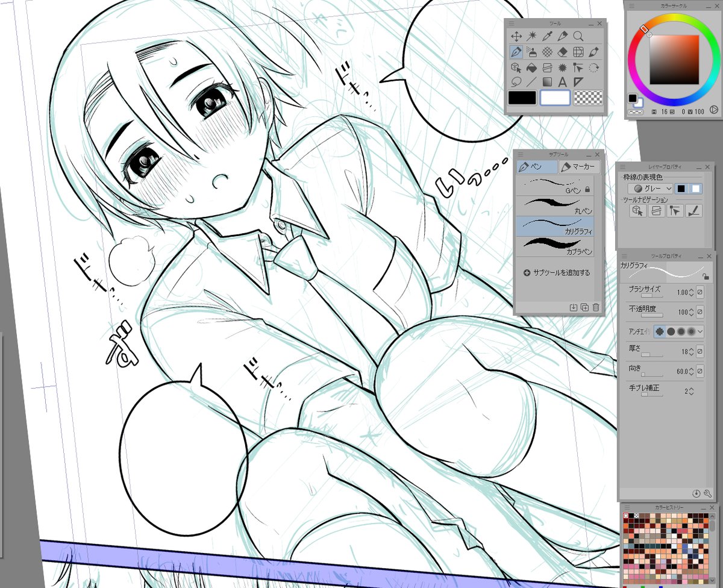Select the Fill bucket tool
The image size is (723, 588).
click(x=532, y=67)
